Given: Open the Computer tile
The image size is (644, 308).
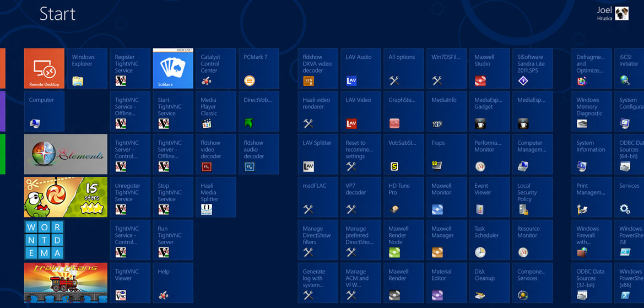Looking at the screenshot, I should tap(45, 111).
